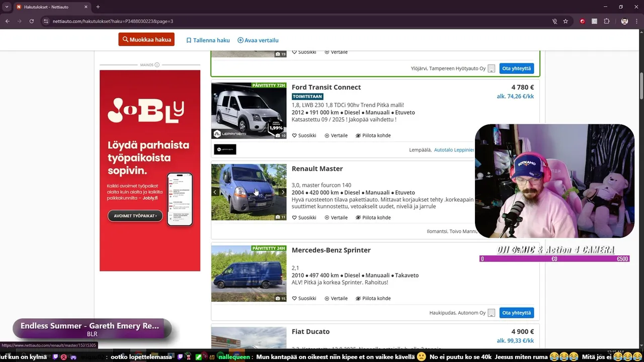The width and height of the screenshot is (644, 362).
Task: Click the page vertical scrollbar thumb
Action: [641, 85]
